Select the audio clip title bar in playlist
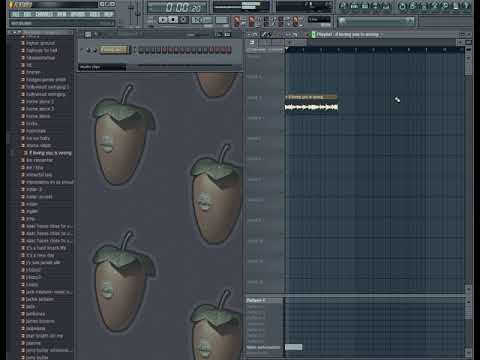Image resolution: width=480 pixels, height=360 pixels. 311,97
